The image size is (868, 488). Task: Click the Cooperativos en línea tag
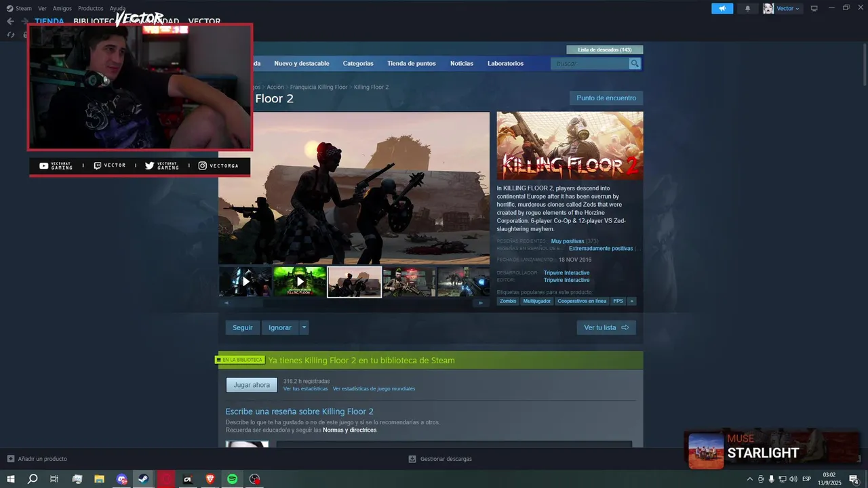click(582, 301)
